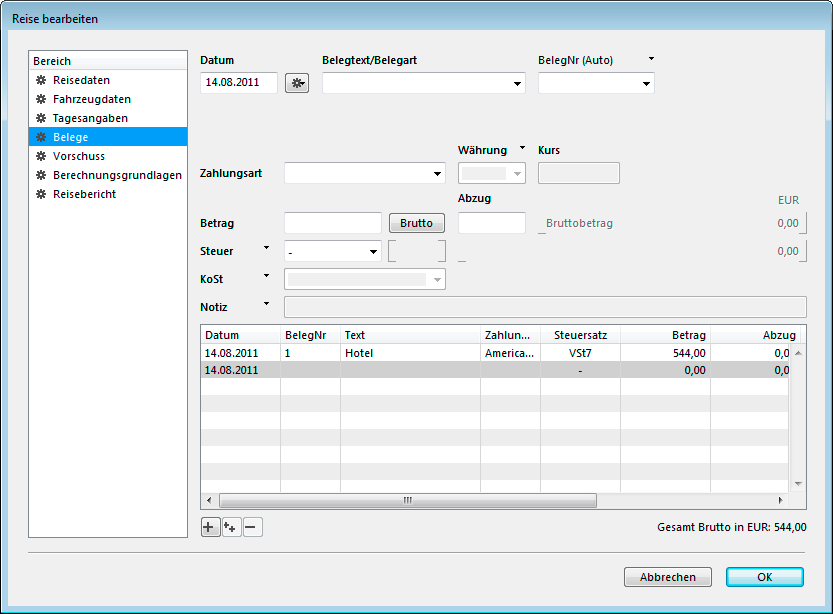Open the Reisebericht section
This screenshot has height=614, width=833.
coord(84,194)
